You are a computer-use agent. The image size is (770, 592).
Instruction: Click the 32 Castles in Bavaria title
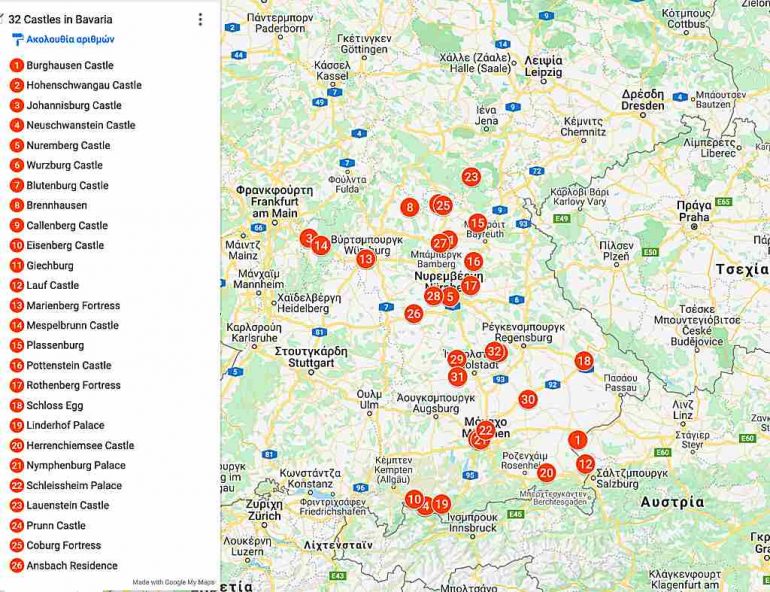point(60,19)
